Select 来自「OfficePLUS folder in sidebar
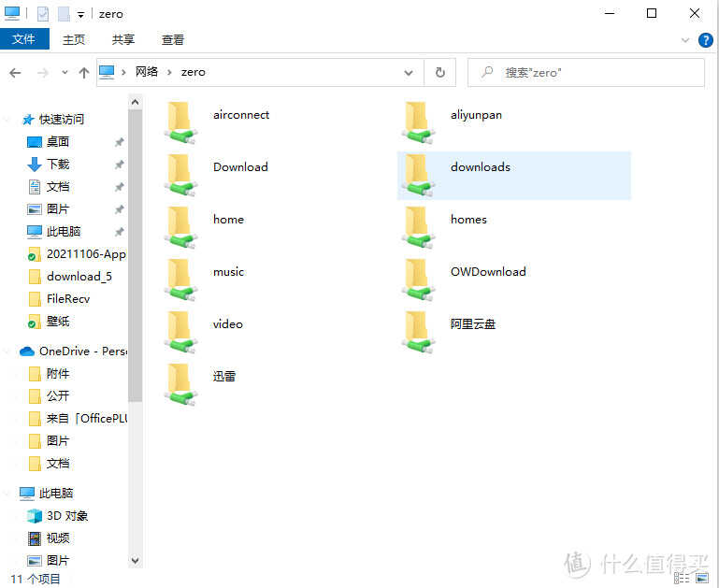The image size is (719, 588). coord(86,419)
